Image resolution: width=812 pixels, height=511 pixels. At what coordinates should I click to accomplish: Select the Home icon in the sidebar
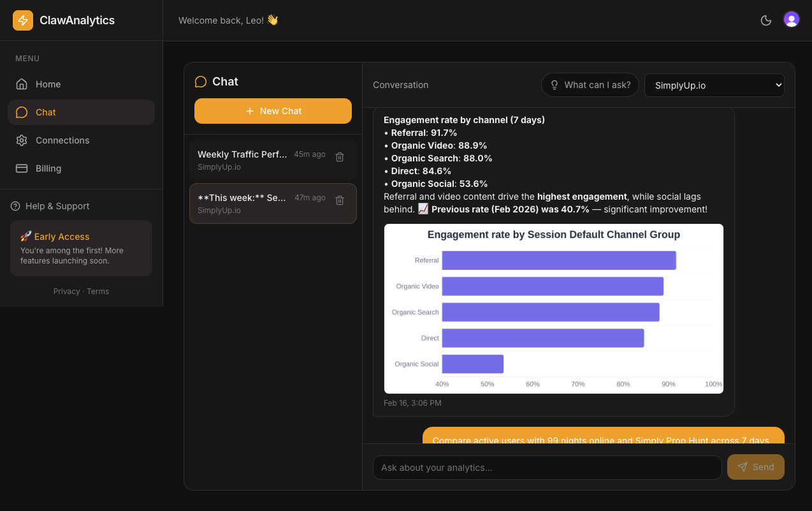tap(21, 84)
